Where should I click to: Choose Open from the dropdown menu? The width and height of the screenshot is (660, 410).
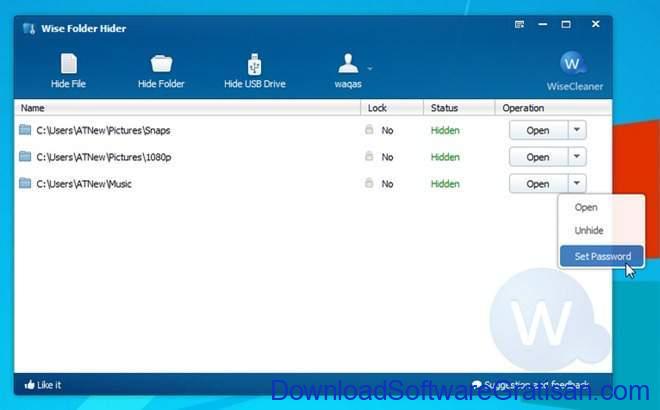[601, 208]
